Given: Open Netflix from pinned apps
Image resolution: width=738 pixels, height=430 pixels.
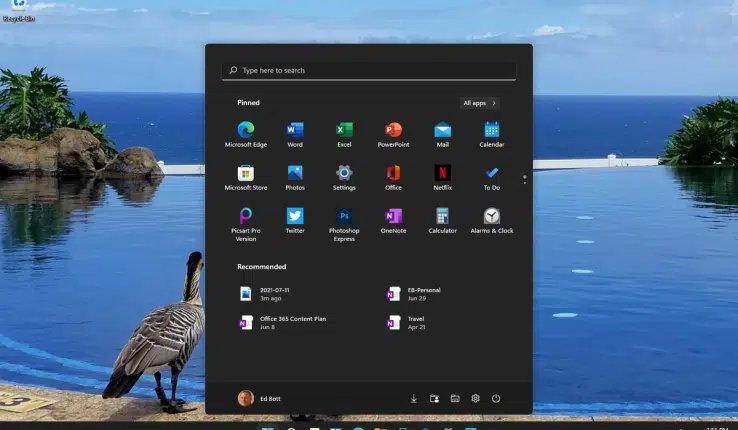Looking at the screenshot, I should coord(442,178).
